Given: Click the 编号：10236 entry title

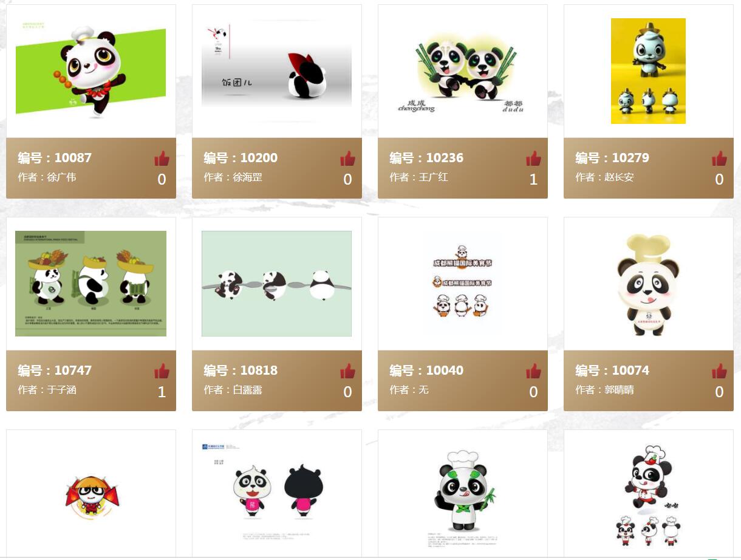Looking at the screenshot, I should point(426,158).
